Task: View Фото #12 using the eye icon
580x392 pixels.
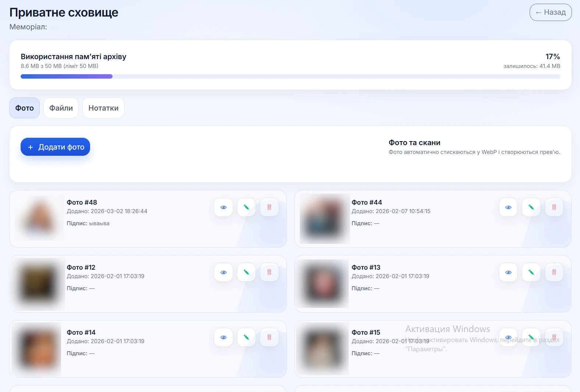Action: pos(223,272)
